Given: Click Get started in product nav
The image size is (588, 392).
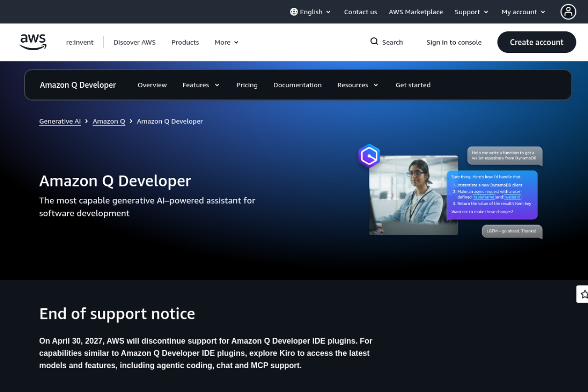Looking at the screenshot, I should 413,85.
